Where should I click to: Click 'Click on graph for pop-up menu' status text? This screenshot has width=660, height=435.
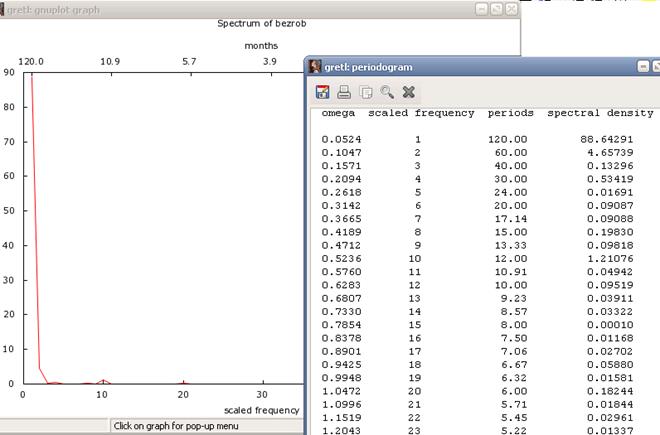pyautogui.click(x=176, y=426)
